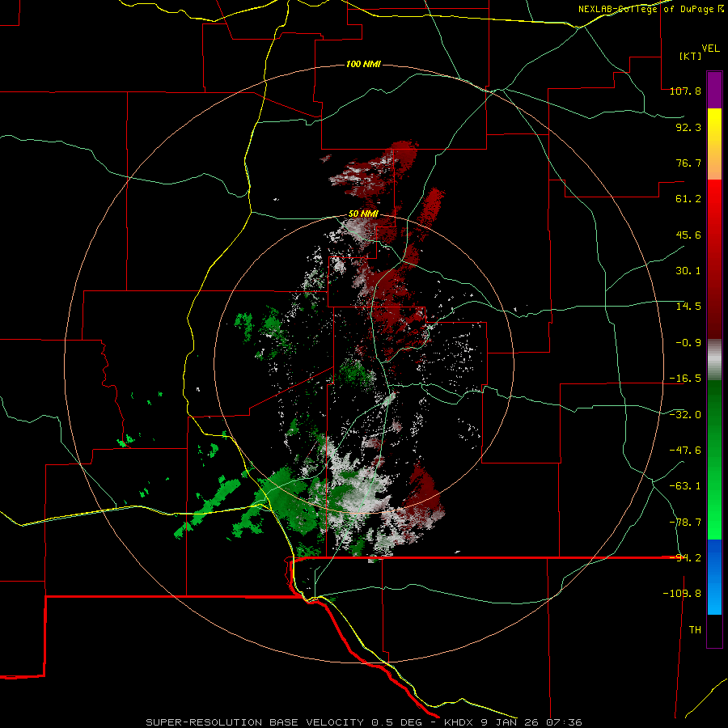Select the 45.6 scale value
Image resolution: width=728 pixels, height=728 pixels.
(688, 235)
